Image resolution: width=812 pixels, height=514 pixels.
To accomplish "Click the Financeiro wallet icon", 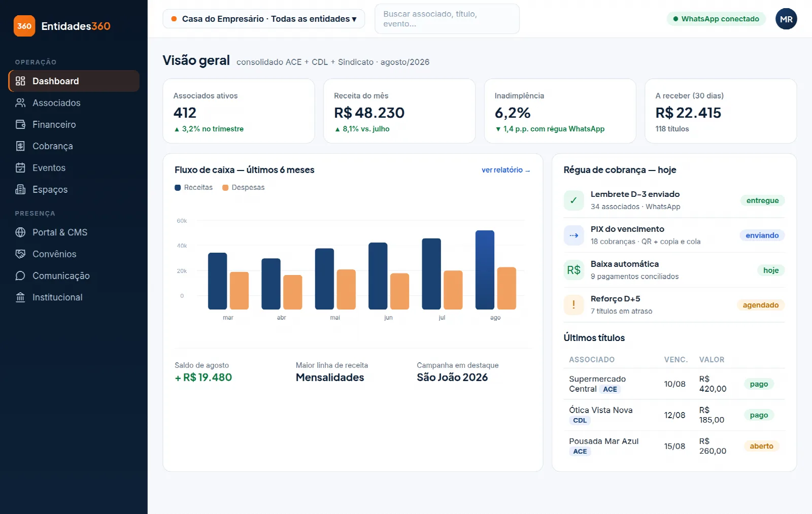I will pos(20,124).
